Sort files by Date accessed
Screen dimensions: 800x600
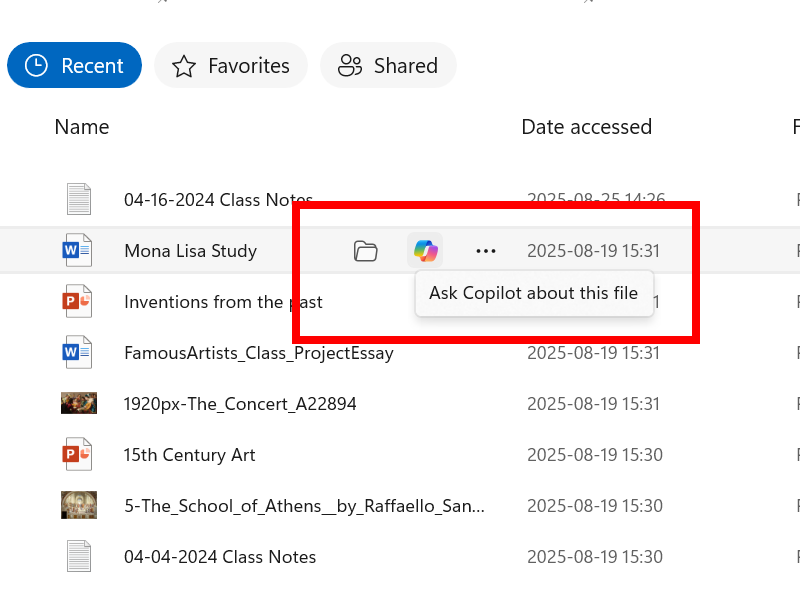pos(586,127)
